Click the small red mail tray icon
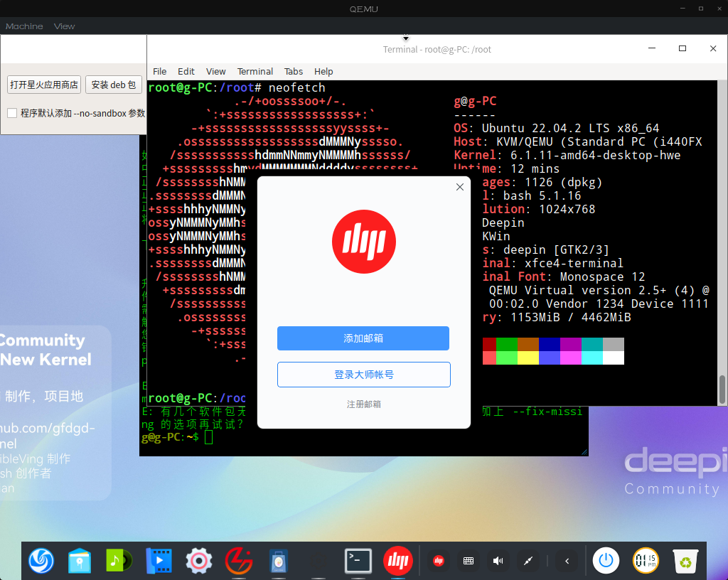Image resolution: width=728 pixels, height=580 pixels. click(438, 561)
